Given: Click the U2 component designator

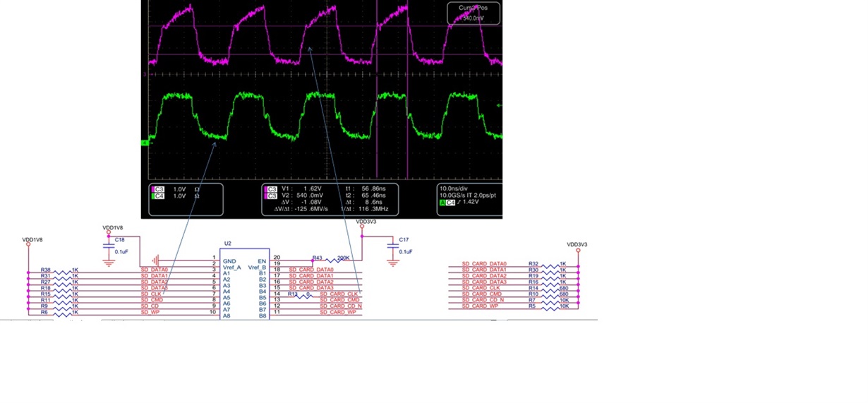Looking at the screenshot, I should 228,243.
